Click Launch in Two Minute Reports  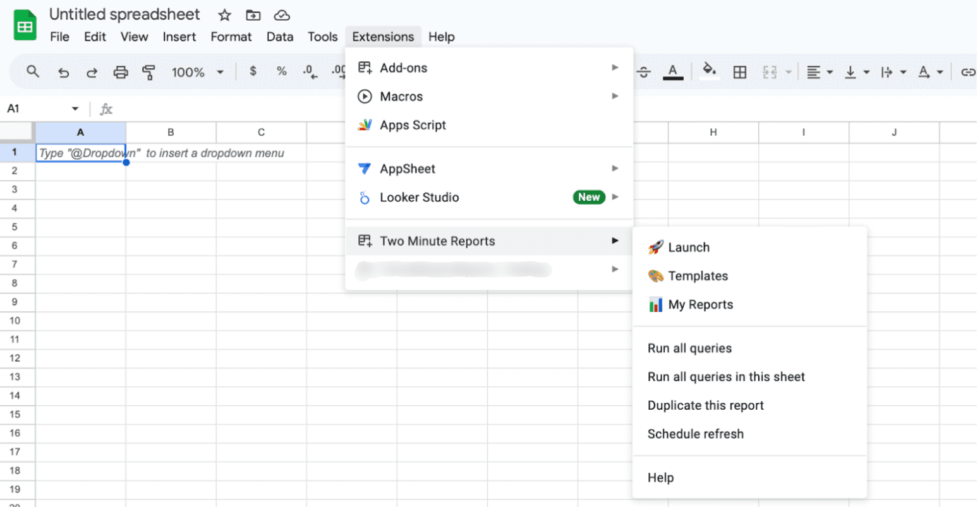click(688, 248)
